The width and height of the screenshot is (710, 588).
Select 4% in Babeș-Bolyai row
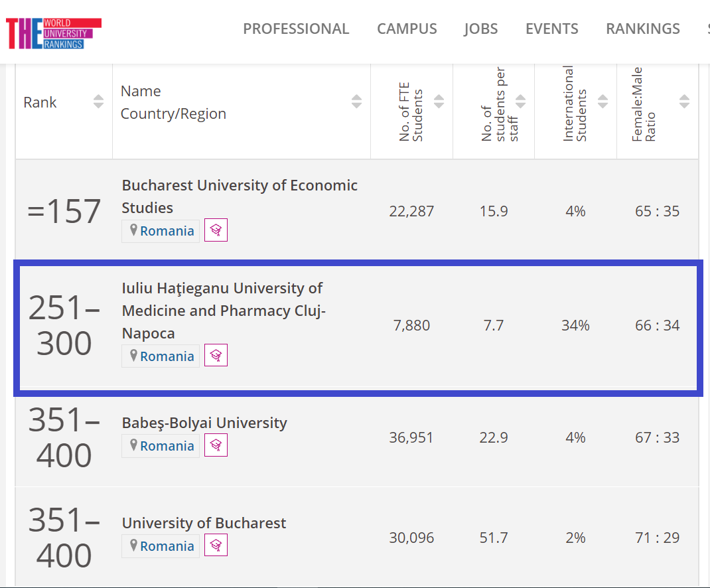click(575, 437)
